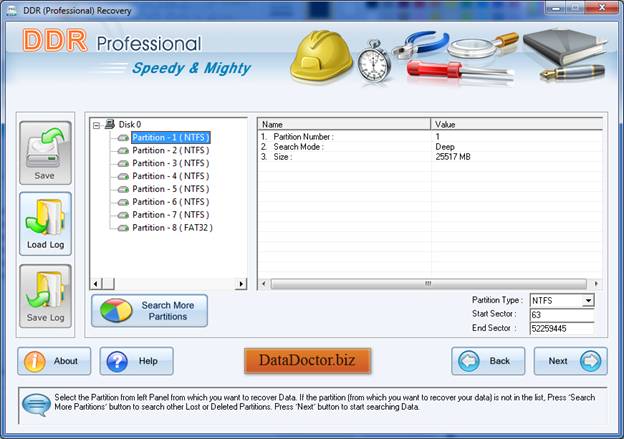The image size is (624, 439).
Task: Click the drive icon beside Partition - 2
Action: [x=123, y=151]
